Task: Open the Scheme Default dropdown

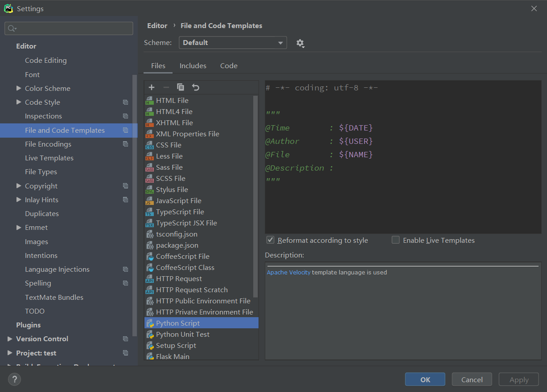Action: pyautogui.click(x=232, y=43)
